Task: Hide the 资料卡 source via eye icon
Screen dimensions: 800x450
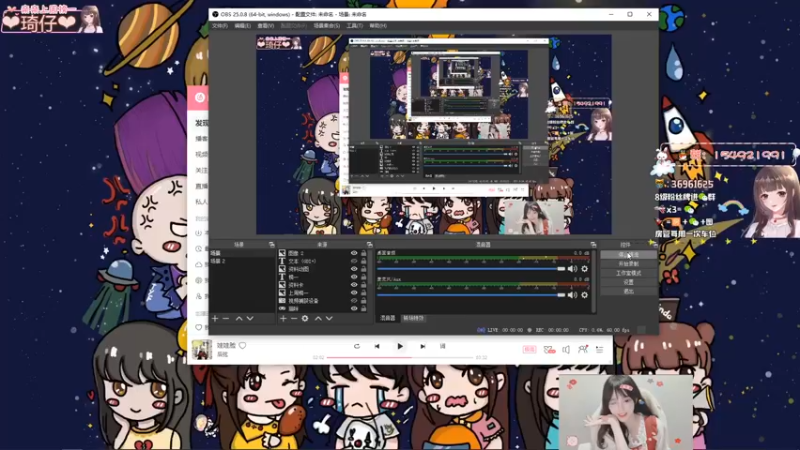Action: coord(354,285)
